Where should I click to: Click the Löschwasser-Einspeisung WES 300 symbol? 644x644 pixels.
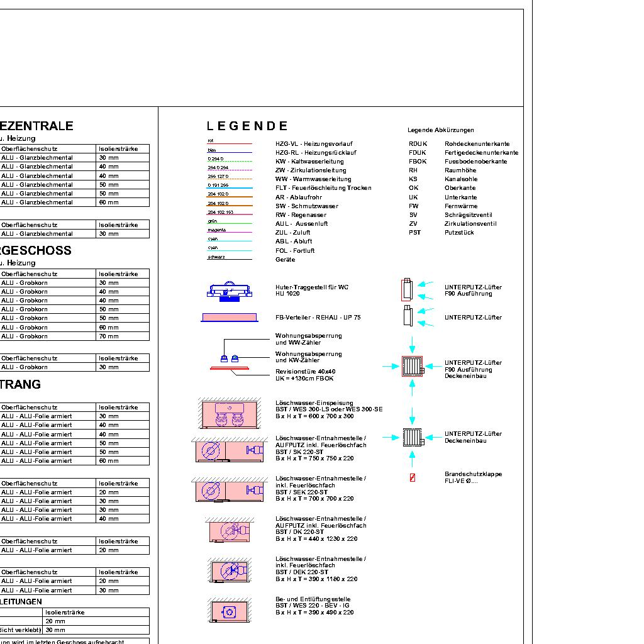[x=230, y=414]
